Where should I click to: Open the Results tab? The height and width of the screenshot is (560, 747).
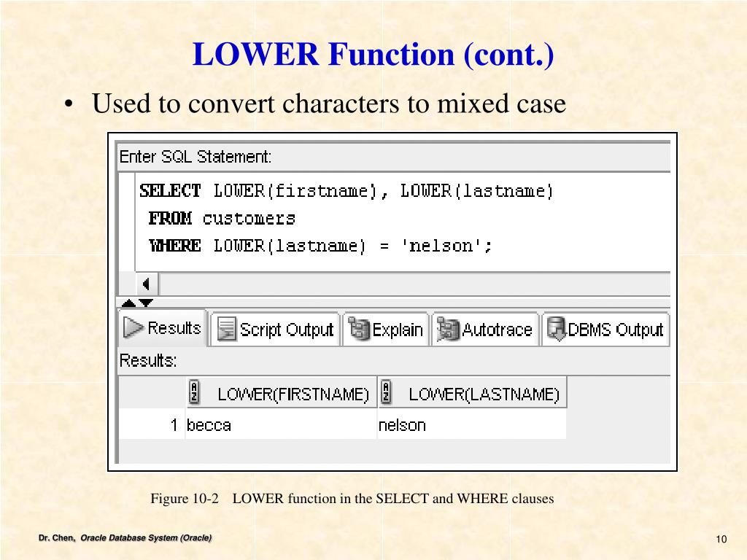(x=162, y=327)
